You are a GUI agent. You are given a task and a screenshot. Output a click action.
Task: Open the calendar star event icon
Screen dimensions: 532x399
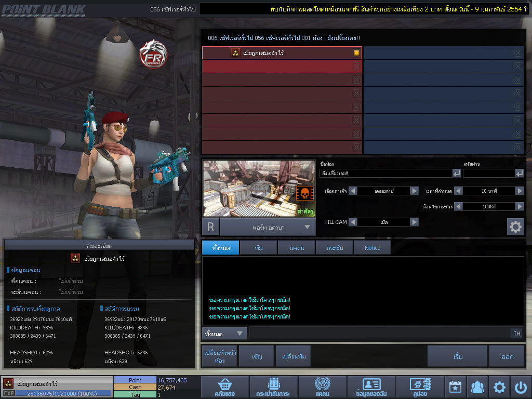455,387
